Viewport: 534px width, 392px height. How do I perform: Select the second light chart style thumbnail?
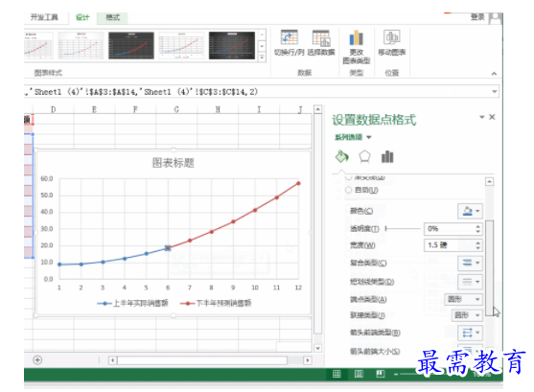point(81,46)
